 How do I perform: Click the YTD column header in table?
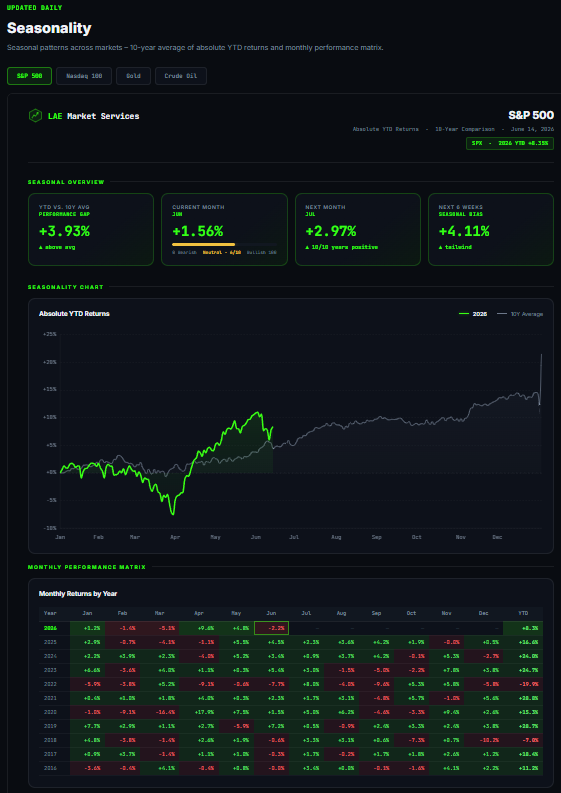pyautogui.click(x=523, y=613)
